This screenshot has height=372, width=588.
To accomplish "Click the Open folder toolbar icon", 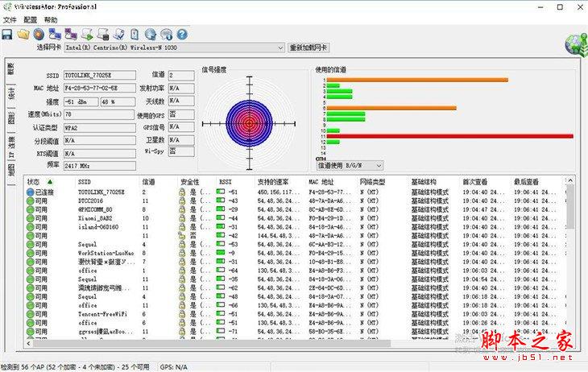I will coord(23,35).
